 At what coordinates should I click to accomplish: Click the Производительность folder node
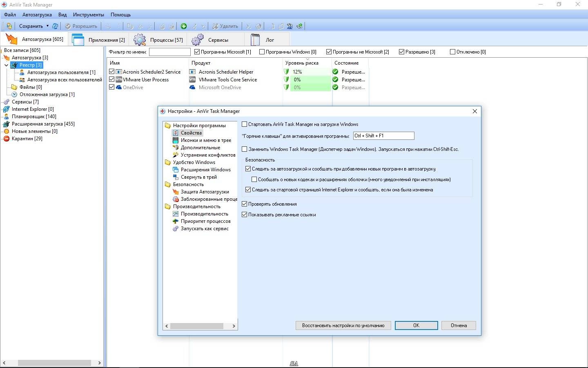(x=197, y=206)
